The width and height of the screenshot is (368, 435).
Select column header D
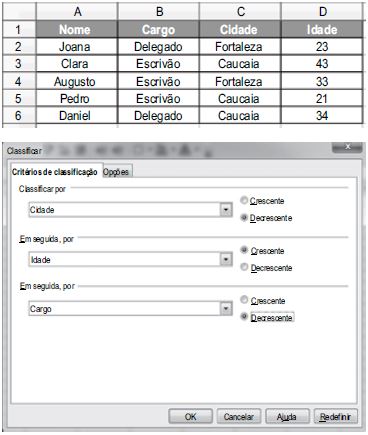322,12
